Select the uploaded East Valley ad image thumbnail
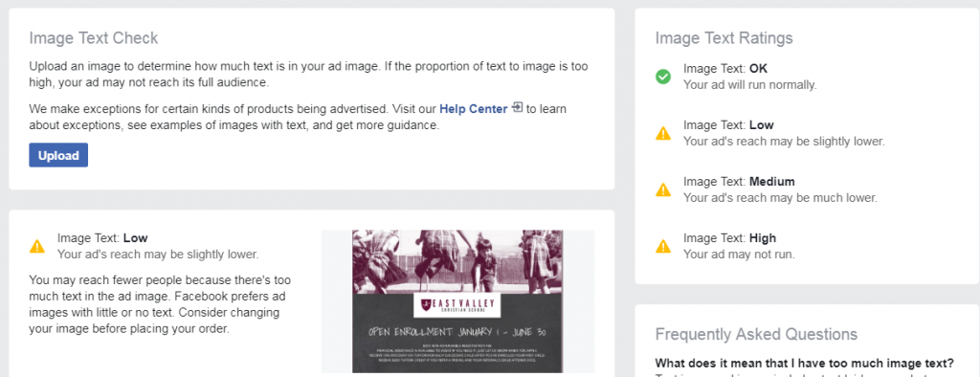 tap(457, 301)
